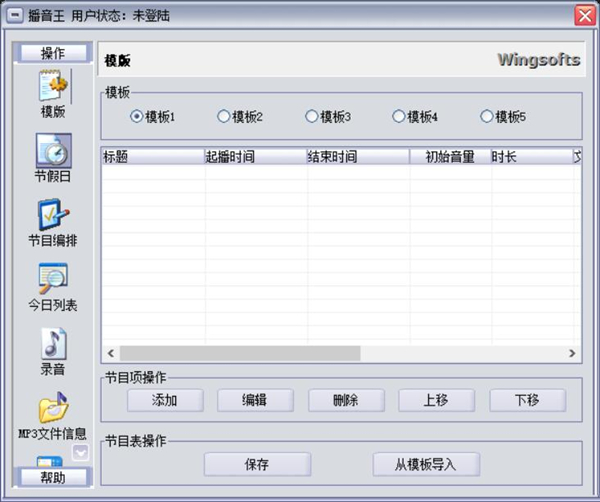The height and width of the screenshot is (502, 600).
Task: Open the 模版 template icon in sidebar
Action: pos(53,87)
